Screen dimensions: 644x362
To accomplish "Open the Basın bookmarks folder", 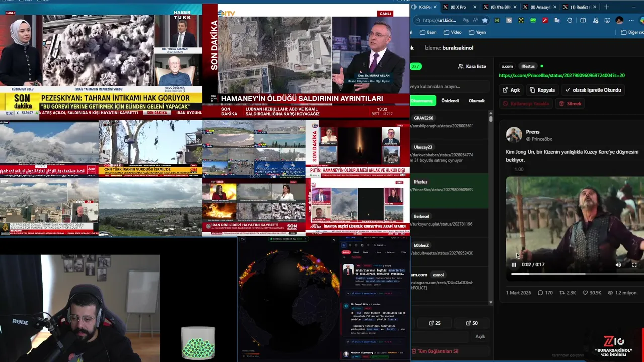I will click(427, 32).
